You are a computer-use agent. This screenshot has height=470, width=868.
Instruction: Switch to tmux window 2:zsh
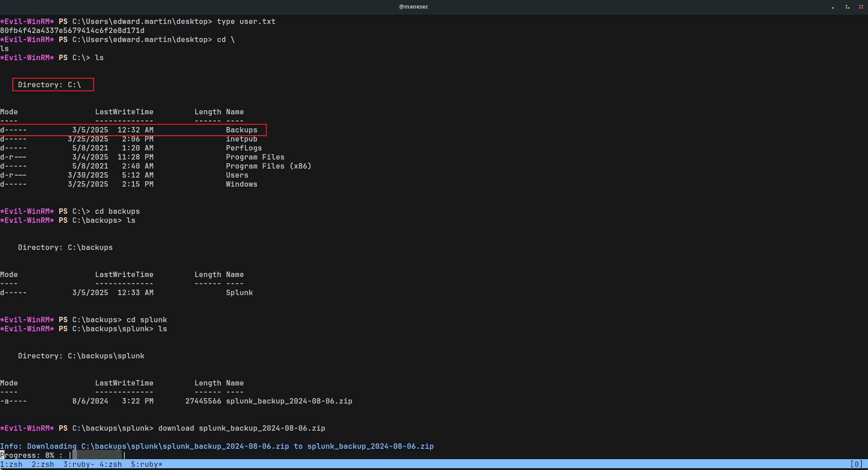tap(43, 464)
